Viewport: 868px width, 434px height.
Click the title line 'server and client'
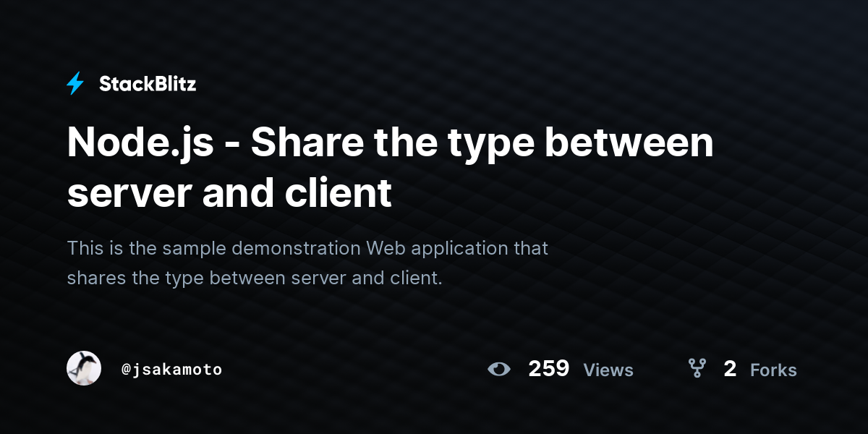click(229, 193)
